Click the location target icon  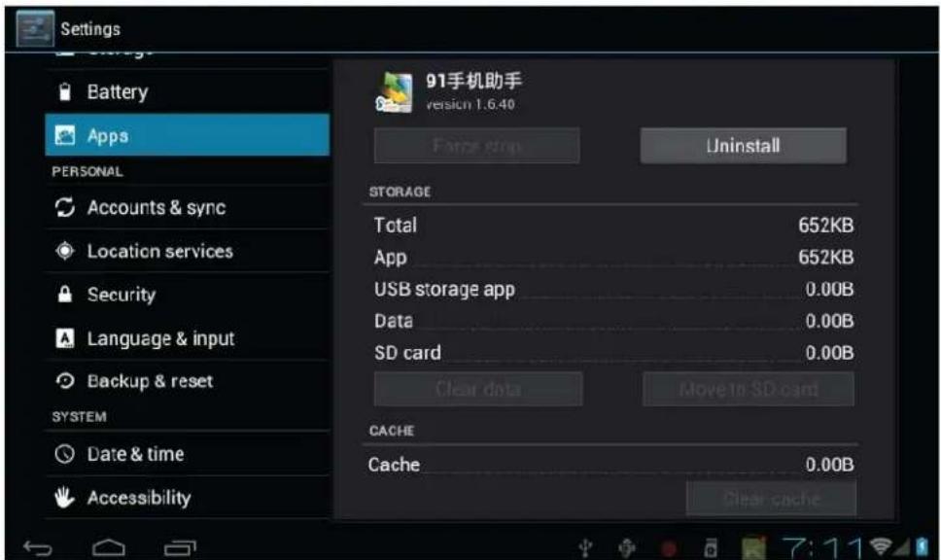tap(65, 251)
